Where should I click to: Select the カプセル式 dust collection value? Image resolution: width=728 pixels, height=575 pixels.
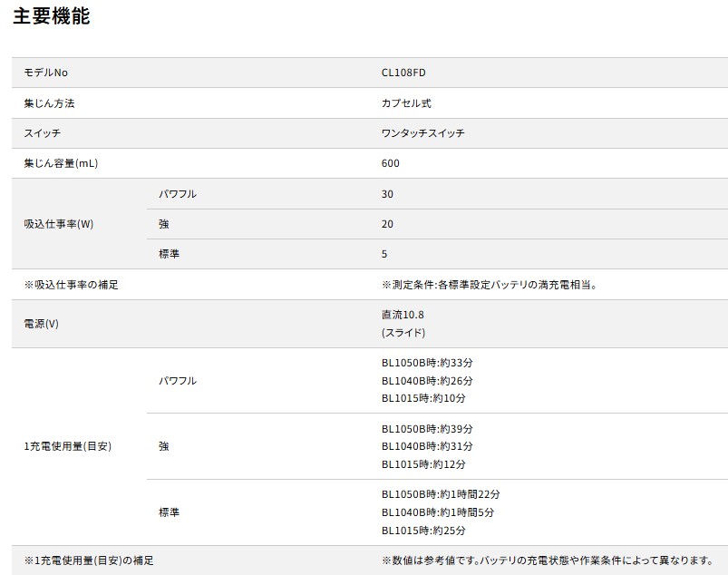click(406, 103)
